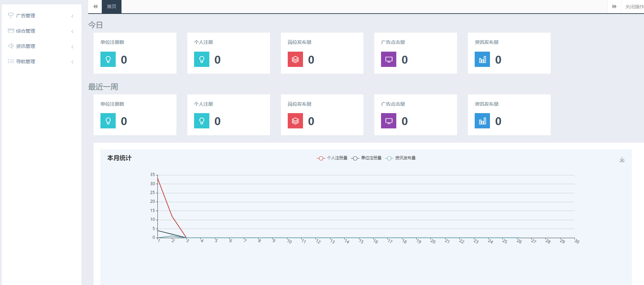Click the 综合管理 card icon
The width and height of the screenshot is (644, 285).
11,31
